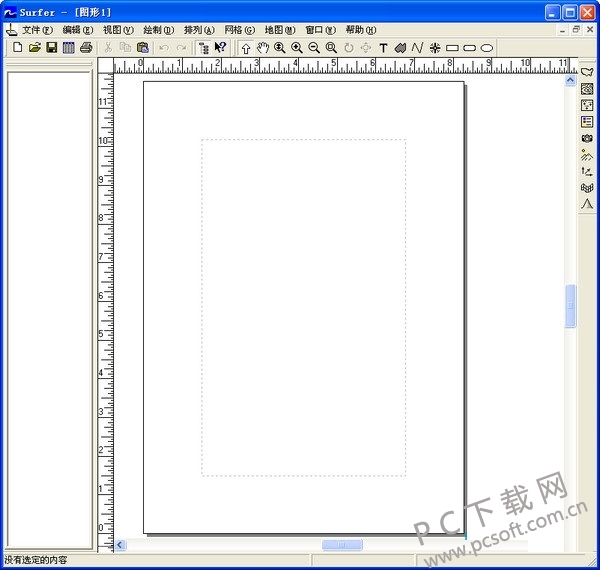Click the status text 没有选定的内容
The width and height of the screenshot is (600, 570).
(x=36, y=560)
